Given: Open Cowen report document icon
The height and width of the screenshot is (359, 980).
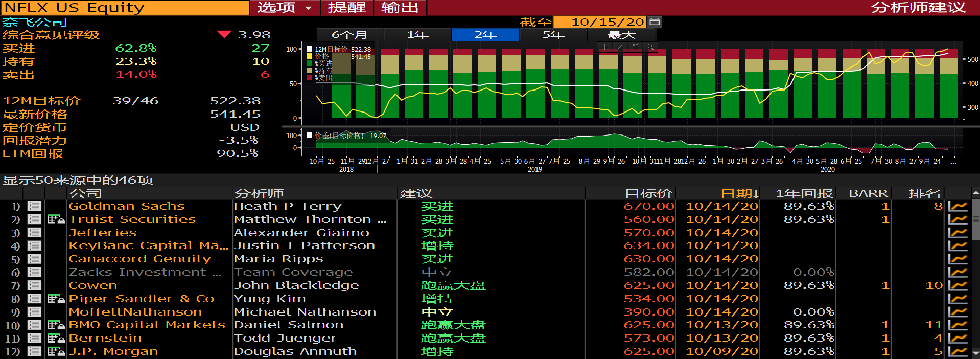Looking at the screenshot, I should 35,285.
